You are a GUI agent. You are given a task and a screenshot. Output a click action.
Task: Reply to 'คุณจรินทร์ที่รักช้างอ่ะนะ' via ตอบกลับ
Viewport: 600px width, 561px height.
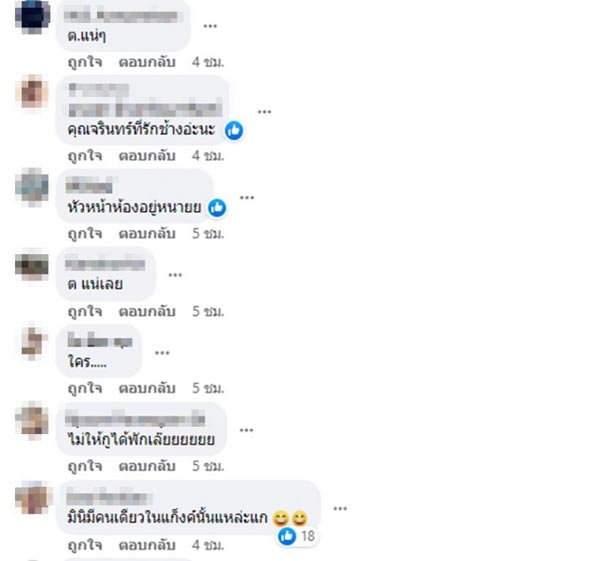(147, 156)
